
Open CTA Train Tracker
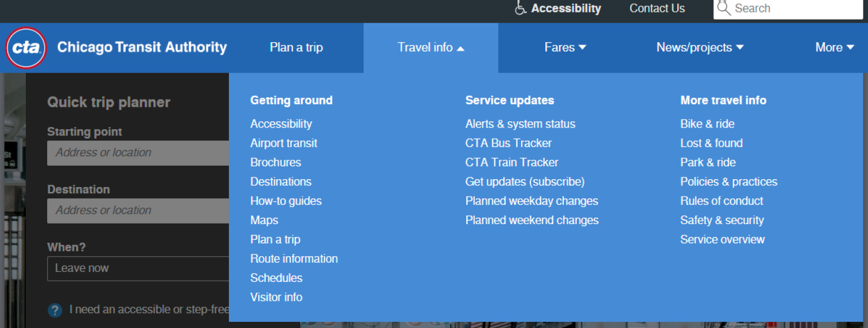512,162
